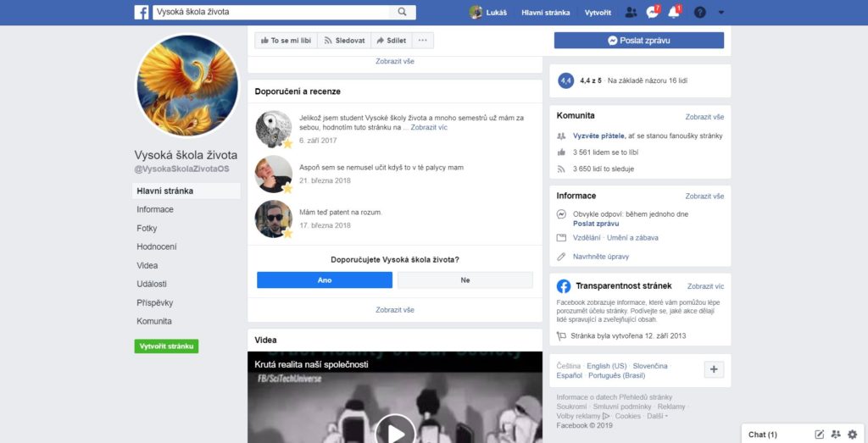Viewport: 868px width, 443px height.
Task: Click the avatar of the 21. března 2018 reviewer
Action: coord(274,174)
